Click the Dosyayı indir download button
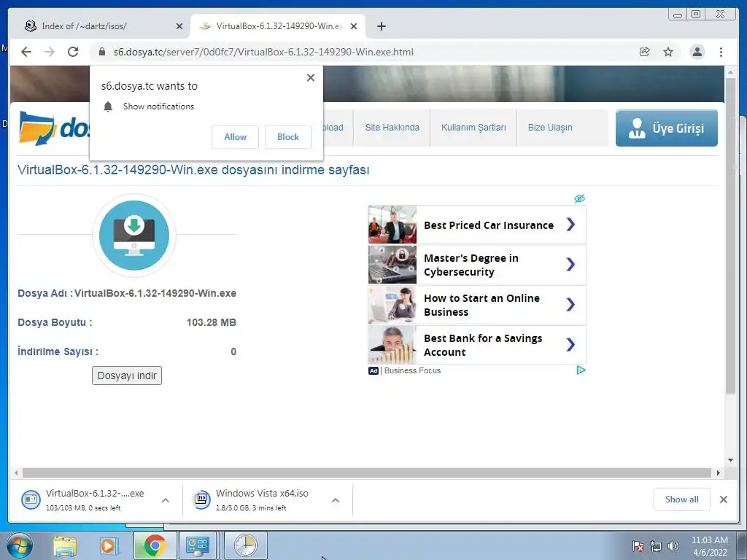This screenshot has height=560, width=747. click(127, 376)
